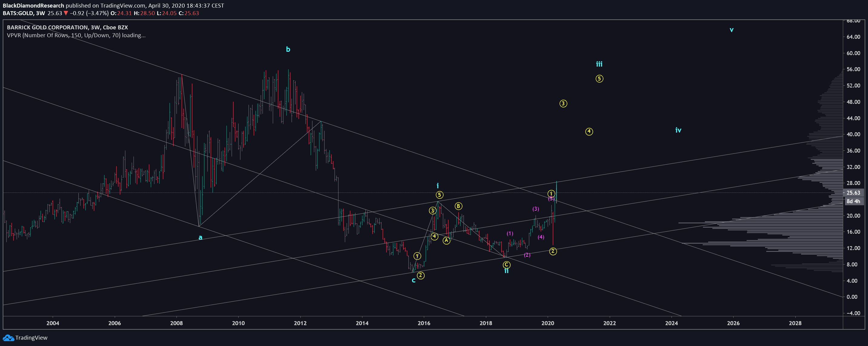
Task: Click the 56.00 price axis label
Action: point(853,69)
